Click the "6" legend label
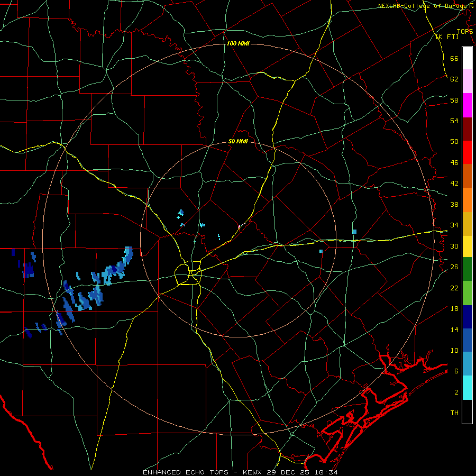Image resolution: width=476 pixels, height=476 pixels. [456, 371]
